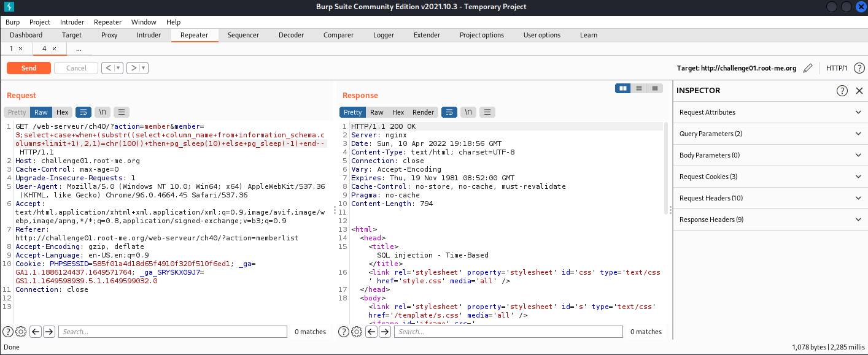The image size is (868, 355).
Task: Select Repeater request tab 1
Action: click(x=12, y=48)
